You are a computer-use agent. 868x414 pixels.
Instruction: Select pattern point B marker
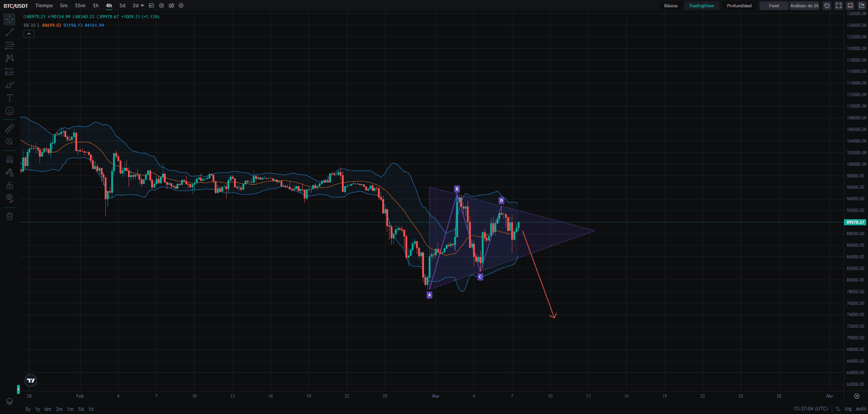tap(457, 189)
